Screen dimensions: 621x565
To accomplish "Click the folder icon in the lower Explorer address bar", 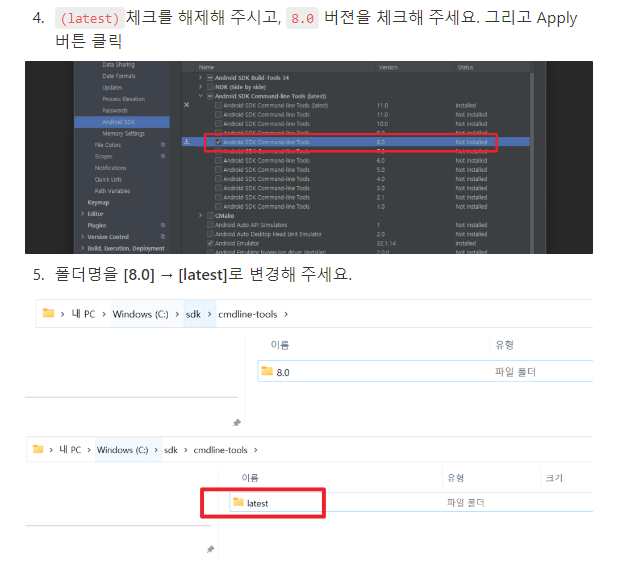I will (38, 449).
